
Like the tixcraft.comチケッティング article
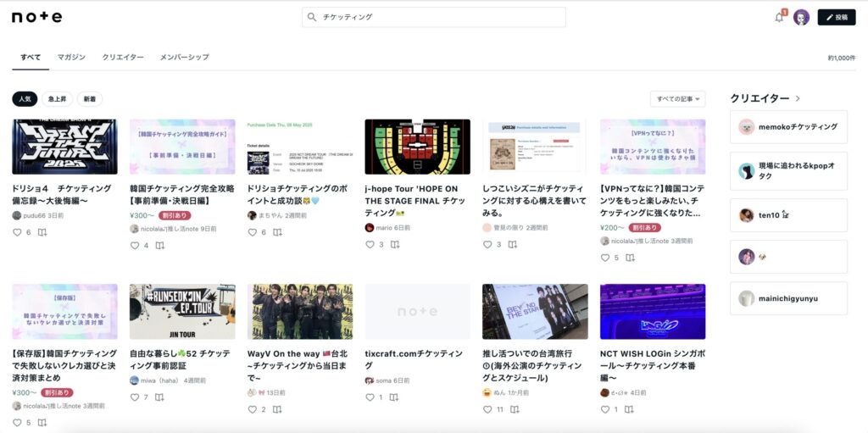pyautogui.click(x=370, y=397)
